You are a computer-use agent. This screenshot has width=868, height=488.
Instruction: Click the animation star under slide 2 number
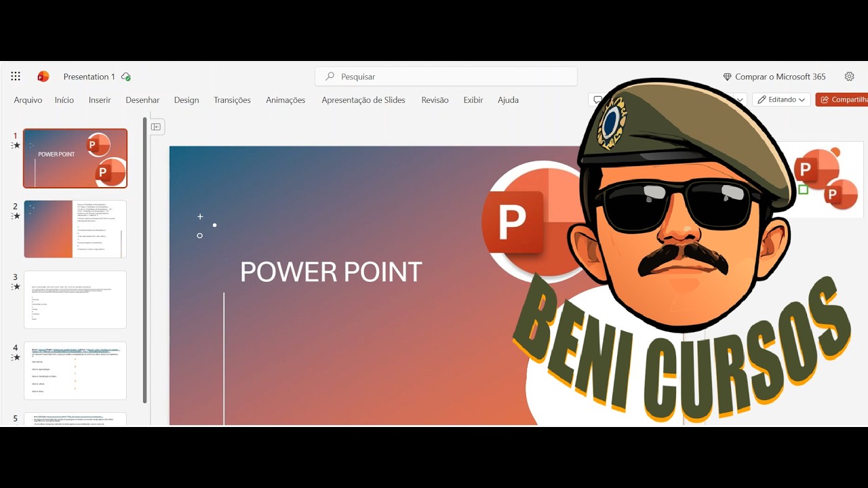click(x=16, y=216)
